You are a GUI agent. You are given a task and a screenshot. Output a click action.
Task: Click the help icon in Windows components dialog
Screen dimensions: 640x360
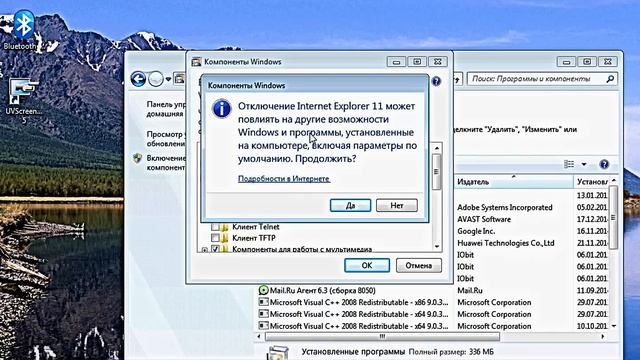(x=436, y=81)
